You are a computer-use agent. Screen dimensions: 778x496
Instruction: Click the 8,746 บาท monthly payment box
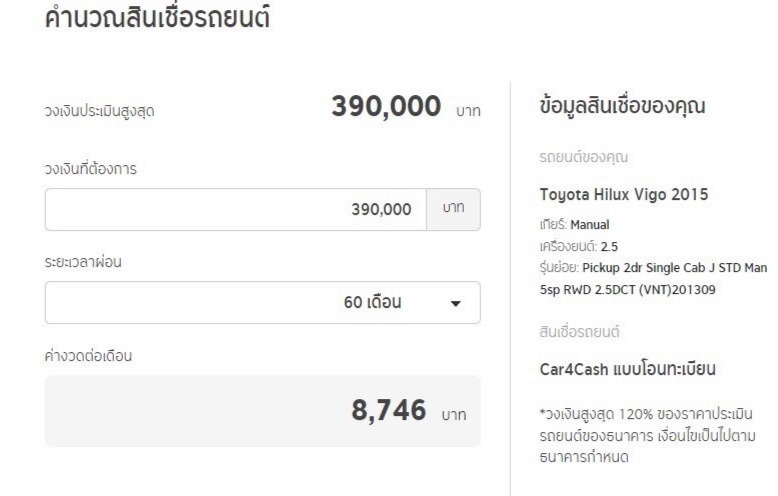coord(262,410)
